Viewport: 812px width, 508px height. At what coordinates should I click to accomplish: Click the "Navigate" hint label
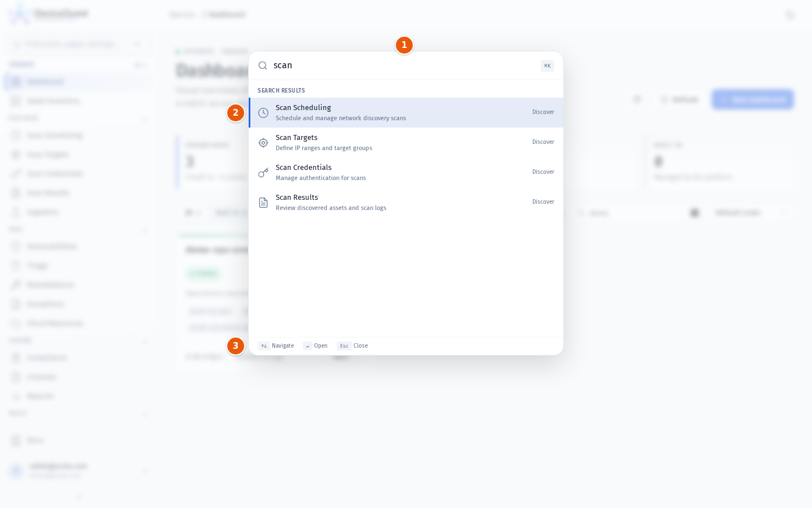coord(283,346)
